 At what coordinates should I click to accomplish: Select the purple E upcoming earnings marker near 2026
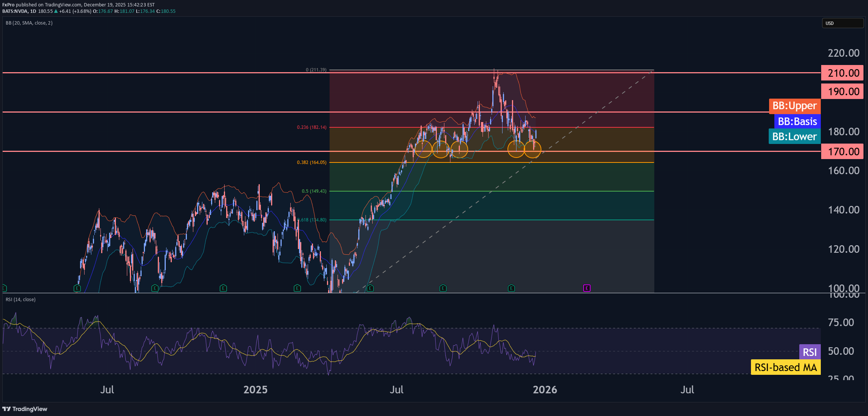pos(587,288)
